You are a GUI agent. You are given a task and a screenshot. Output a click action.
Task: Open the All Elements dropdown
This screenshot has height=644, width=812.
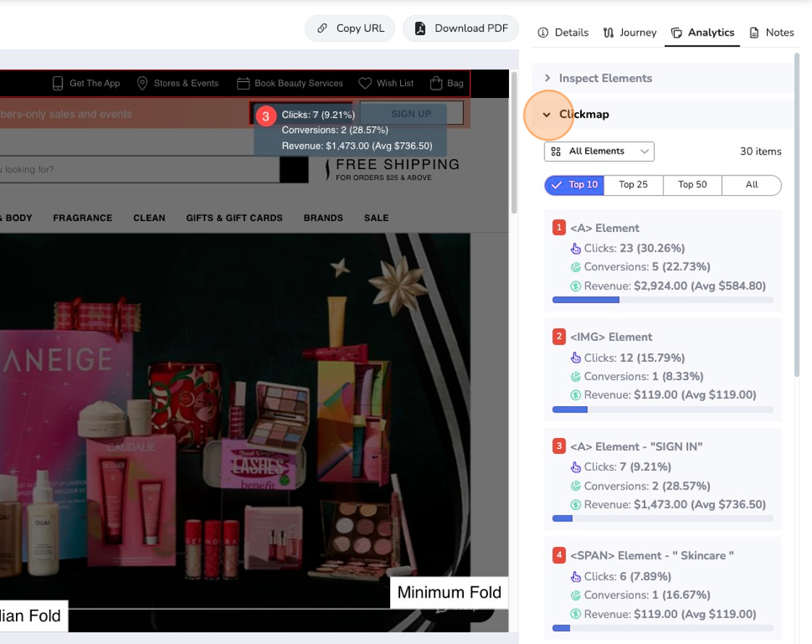599,152
